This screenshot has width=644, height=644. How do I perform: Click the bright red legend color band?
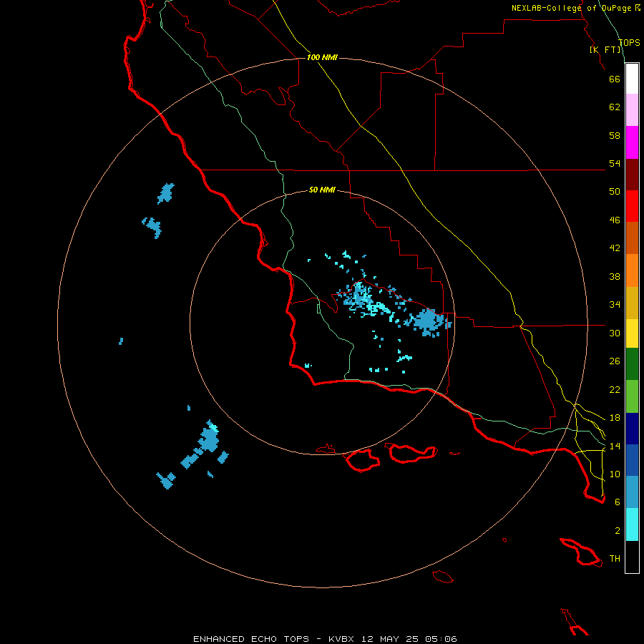coord(632,206)
